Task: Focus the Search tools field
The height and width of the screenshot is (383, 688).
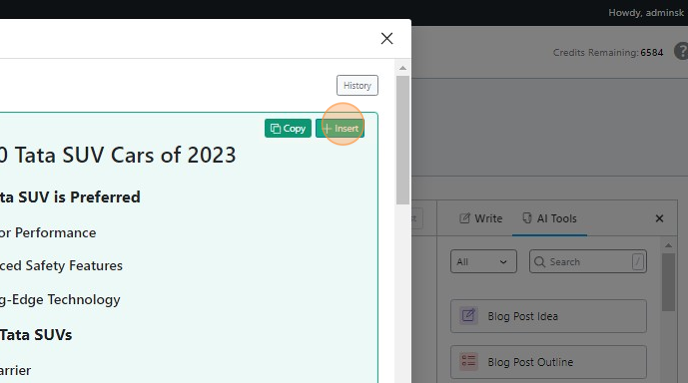Action: (x=588, y=261)
